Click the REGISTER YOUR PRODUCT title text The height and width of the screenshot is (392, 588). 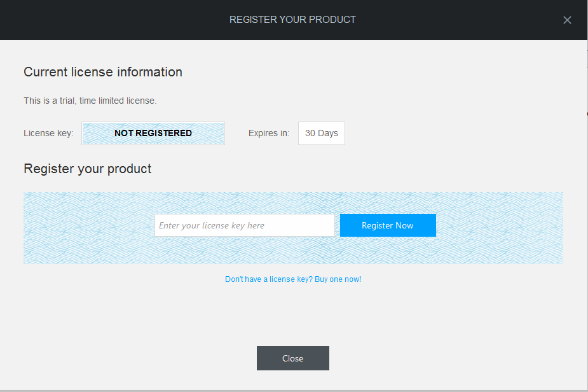pos(292,20)
